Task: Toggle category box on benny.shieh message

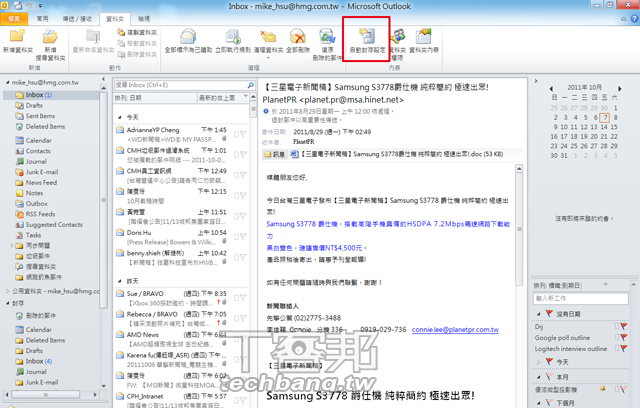Action: 236,257
